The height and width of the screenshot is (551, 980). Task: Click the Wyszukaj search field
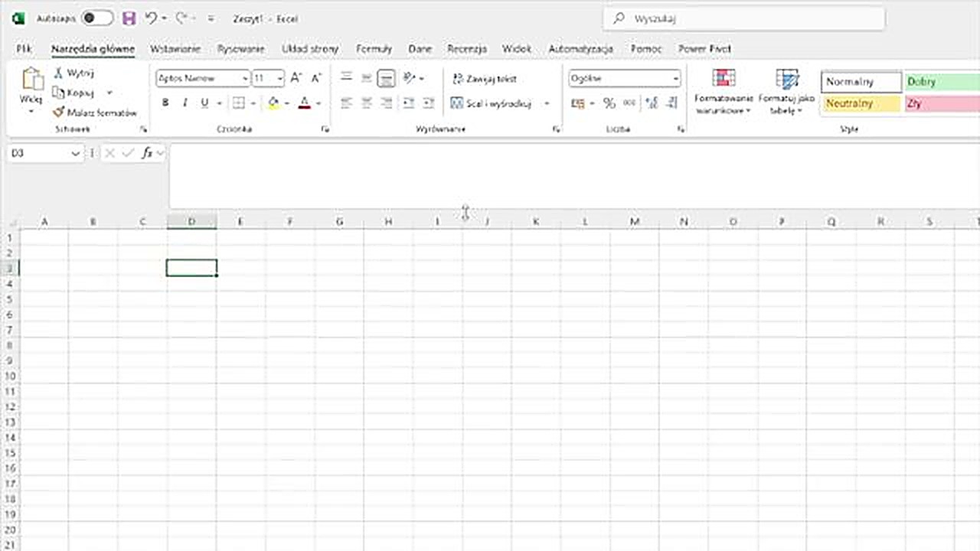(743, 18)
